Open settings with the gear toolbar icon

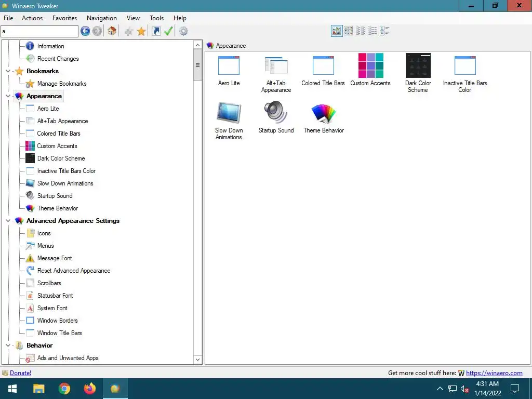click(183, 31)
